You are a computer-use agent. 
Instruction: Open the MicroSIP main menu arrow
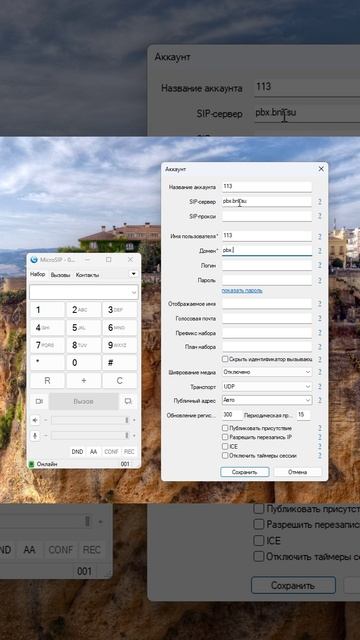tap(133, 274)
